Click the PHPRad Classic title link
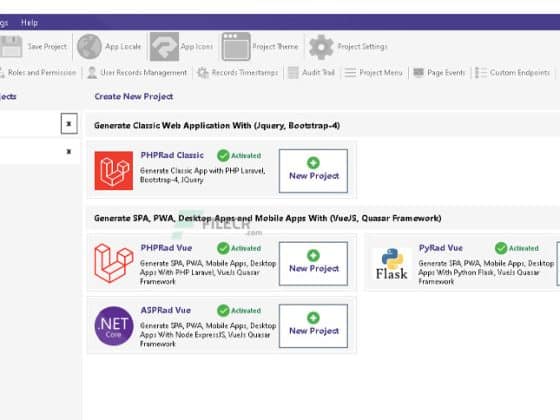 tap(172, 155)
